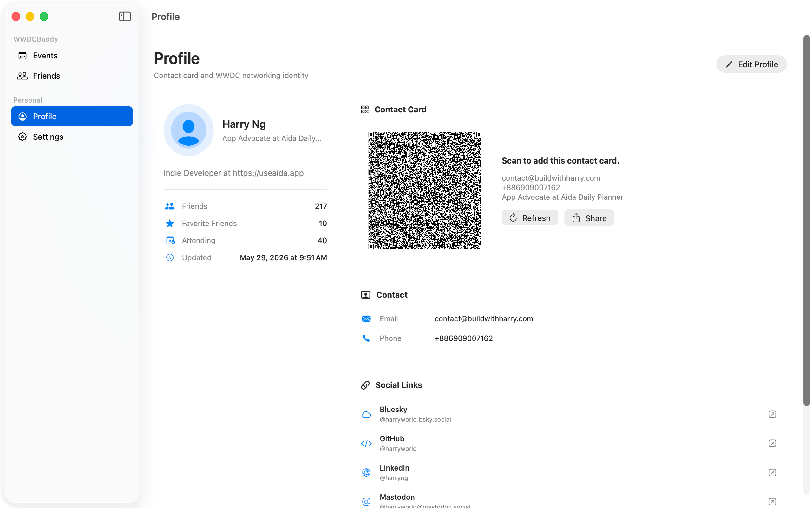Click the Friends count 217
Image resolution: width=812 pixels, height=508 pixels.
click(x=321, y=206)
